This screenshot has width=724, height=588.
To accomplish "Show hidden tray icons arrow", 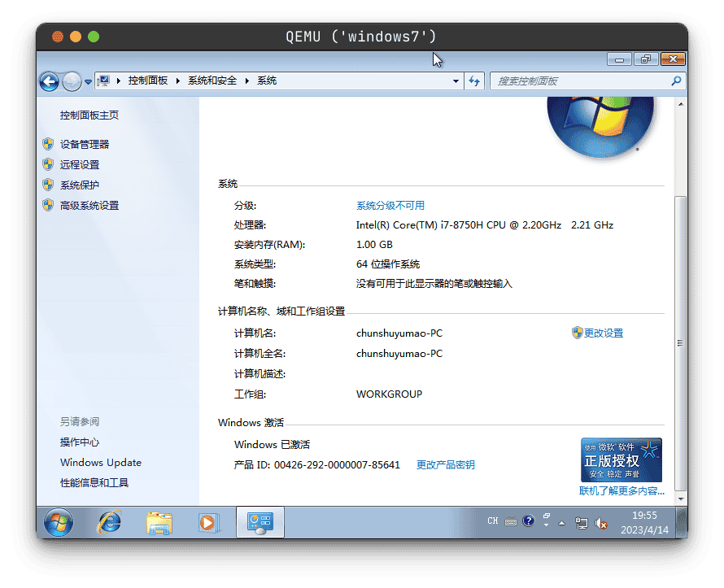I will [x=561, y=523].
